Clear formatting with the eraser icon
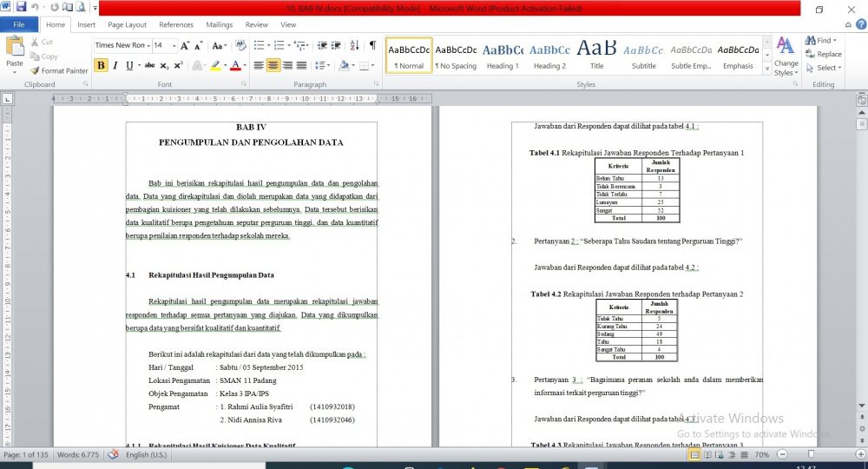This screenshot has height=469, width=868. click(x=240, y=45)
